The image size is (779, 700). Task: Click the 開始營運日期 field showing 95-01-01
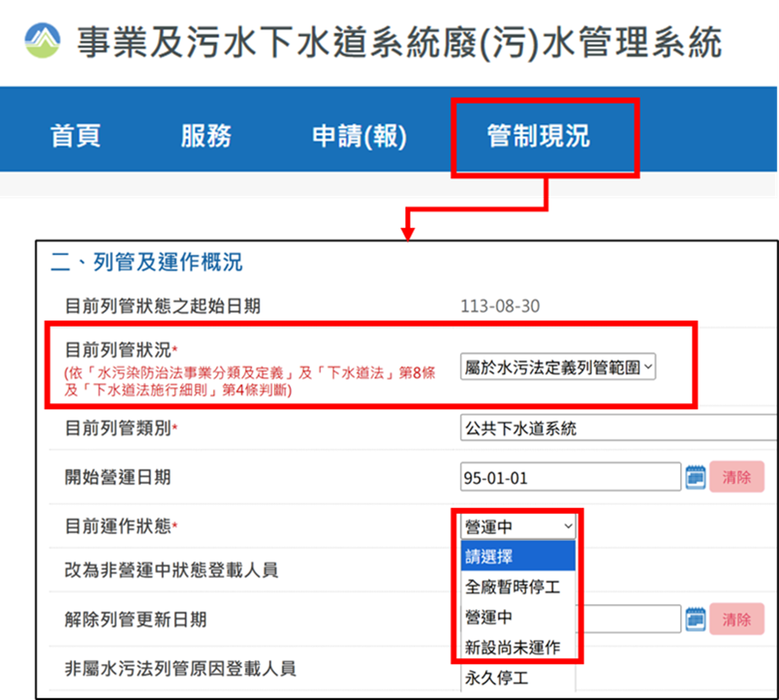click(x=570, y=477)
